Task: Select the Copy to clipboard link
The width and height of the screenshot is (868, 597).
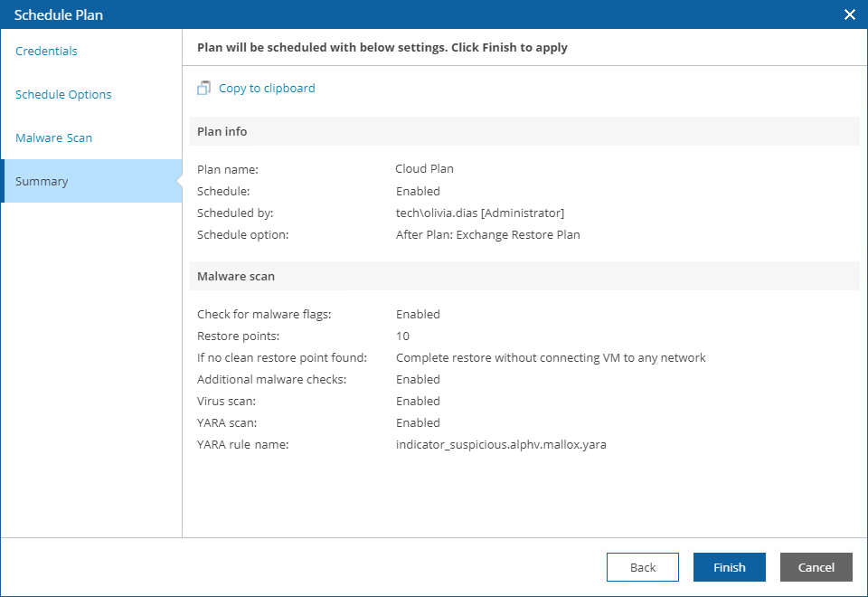Action: (x=266, y=88)
